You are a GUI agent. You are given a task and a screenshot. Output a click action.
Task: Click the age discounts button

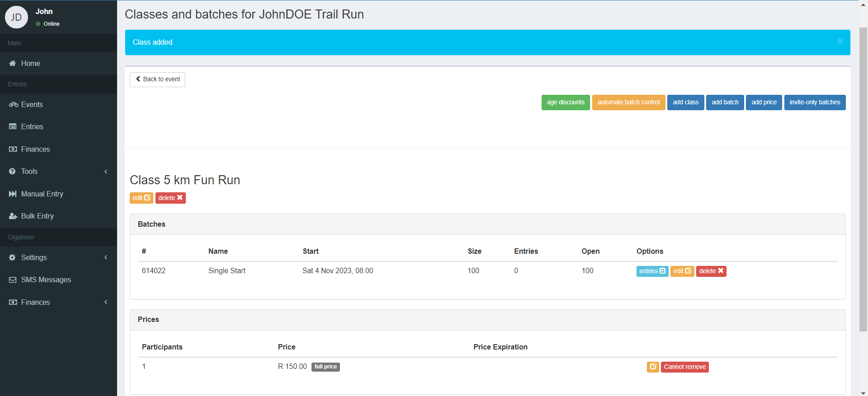coord(566,102)
